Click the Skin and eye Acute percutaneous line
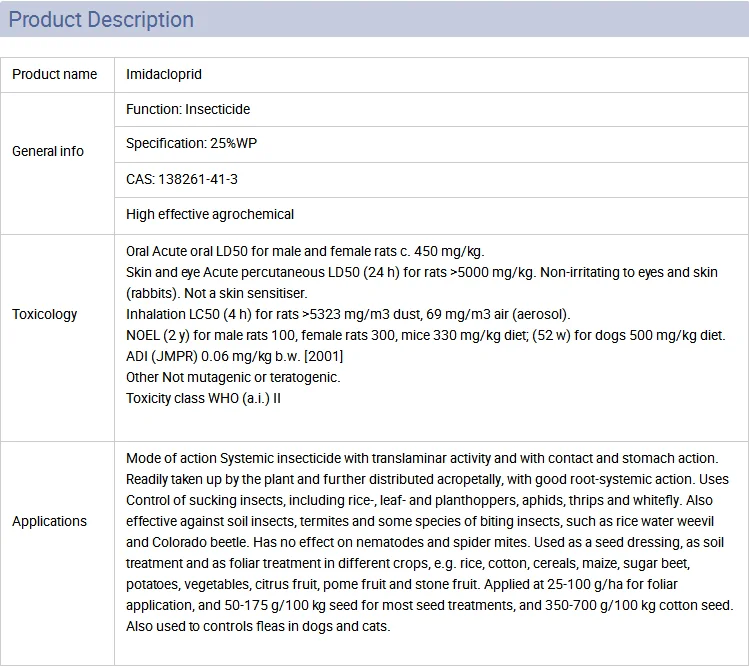Screen dimensions: 749x666 tap(422, 272)
